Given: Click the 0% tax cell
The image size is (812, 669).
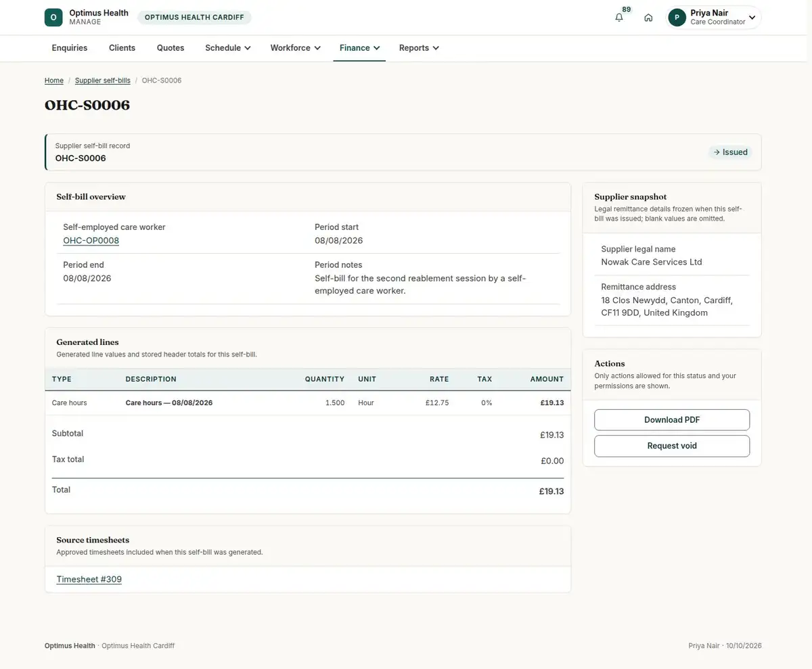Looking at the screenshot, I should [x=487, y=403].
